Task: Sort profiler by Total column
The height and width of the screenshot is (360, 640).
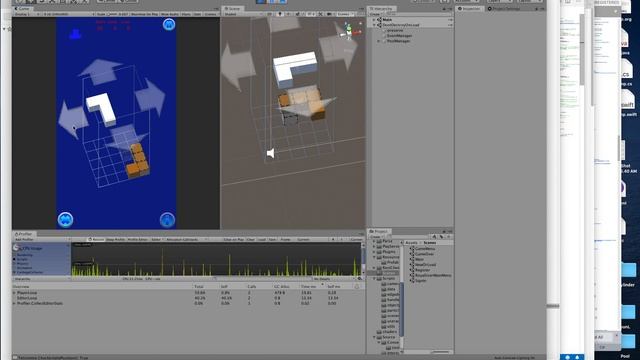Action: pos(199,287)
